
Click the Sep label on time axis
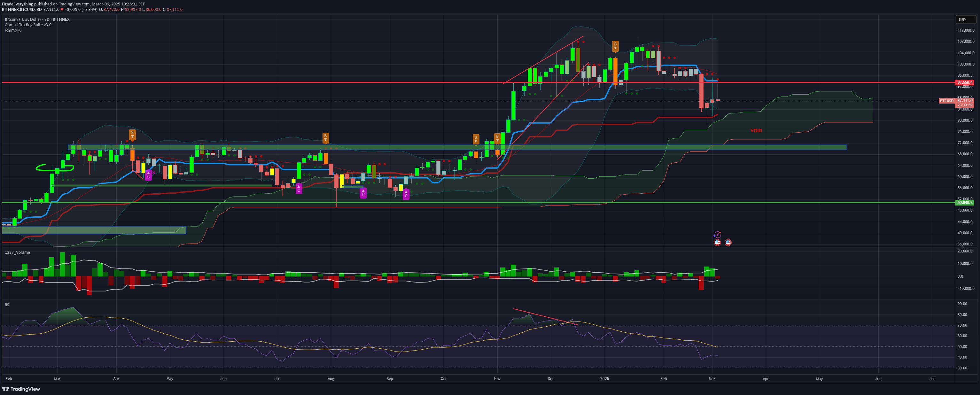pyautogui.click(x=390, y=379)
